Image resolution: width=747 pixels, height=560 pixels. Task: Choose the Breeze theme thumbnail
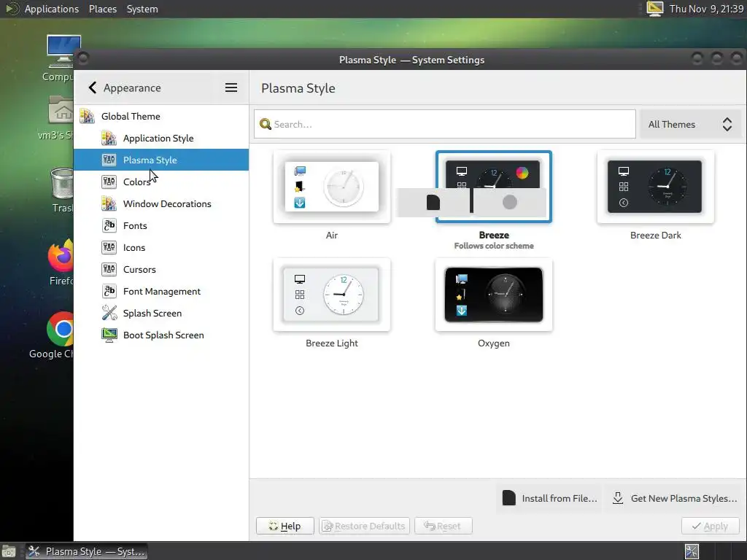pos(494,187)
